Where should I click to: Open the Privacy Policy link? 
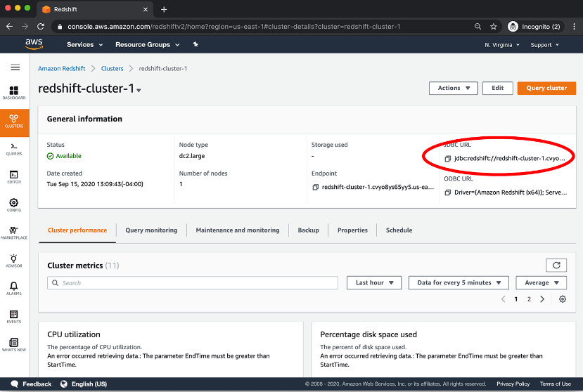513,384
